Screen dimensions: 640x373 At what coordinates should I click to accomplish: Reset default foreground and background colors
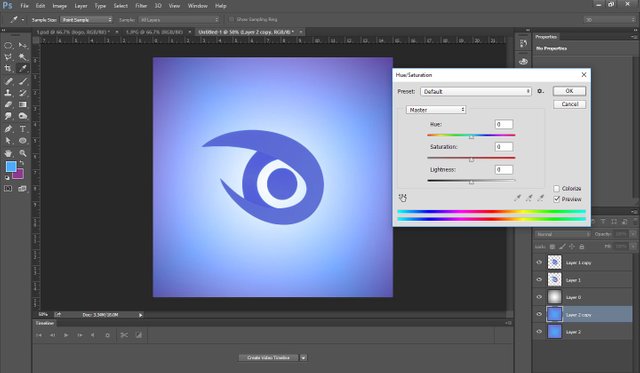pyautogui.click(x=7, y=178)
